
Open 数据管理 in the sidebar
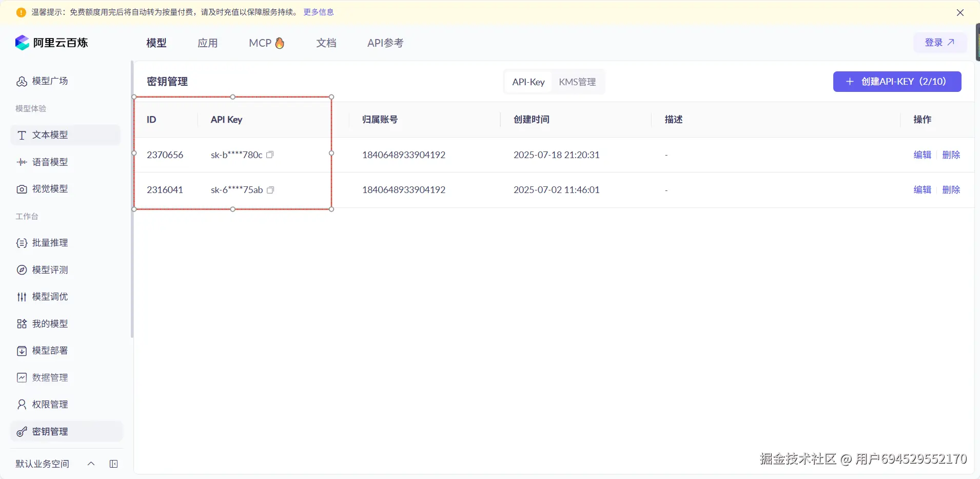[50, 377]
